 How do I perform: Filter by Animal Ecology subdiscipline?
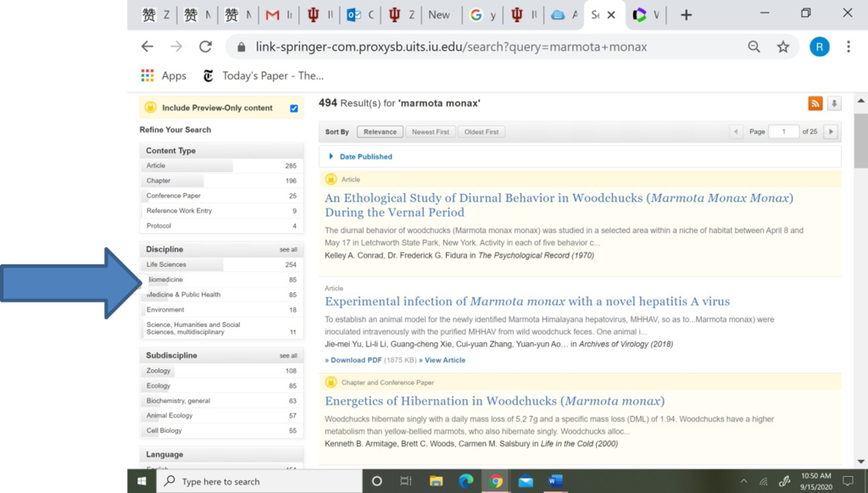click(221, 416)
